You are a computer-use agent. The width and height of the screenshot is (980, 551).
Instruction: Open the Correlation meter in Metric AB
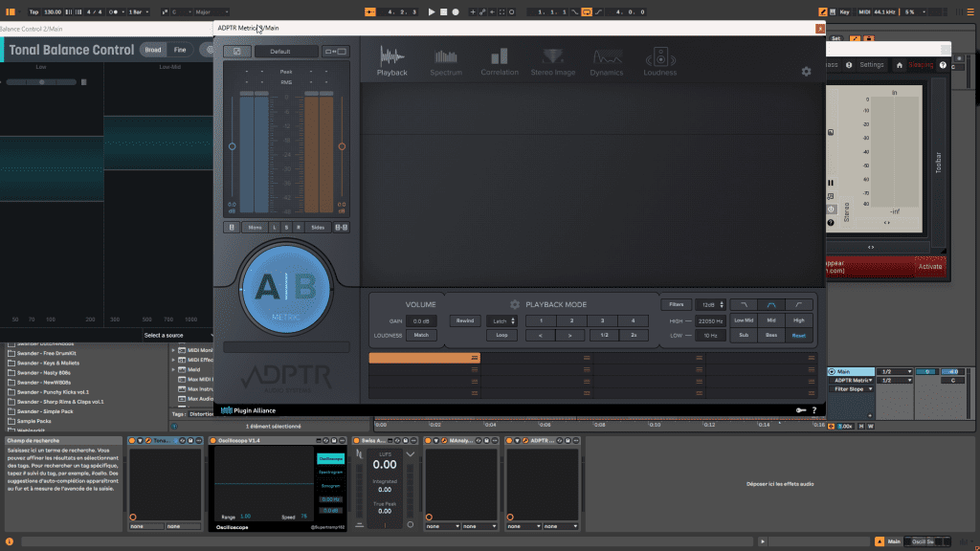pyautogui.click(x=500, y=62)
